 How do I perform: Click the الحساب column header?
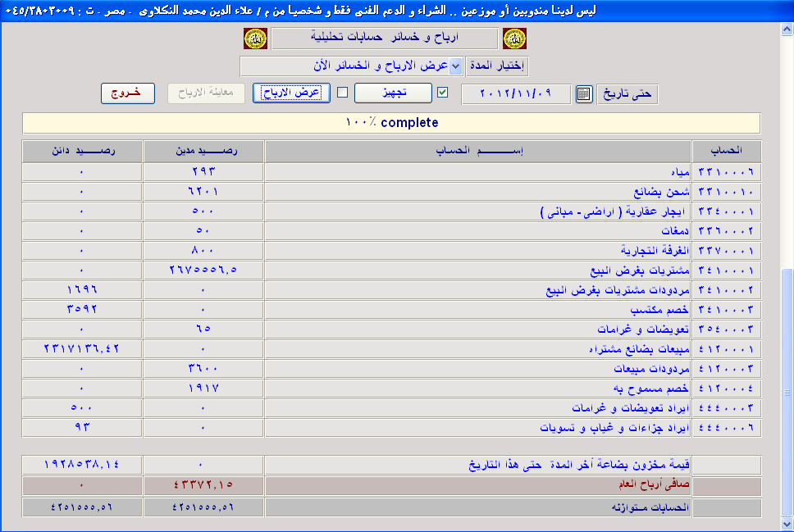727,151
